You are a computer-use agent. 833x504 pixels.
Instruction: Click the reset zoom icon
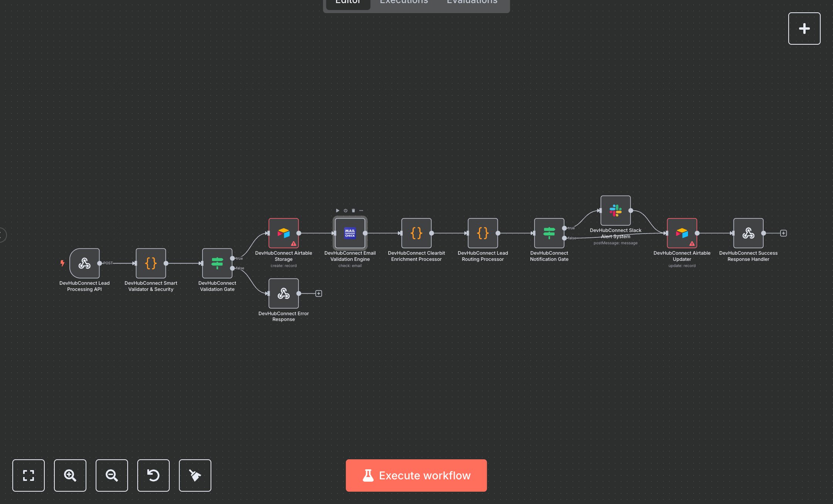153,475
